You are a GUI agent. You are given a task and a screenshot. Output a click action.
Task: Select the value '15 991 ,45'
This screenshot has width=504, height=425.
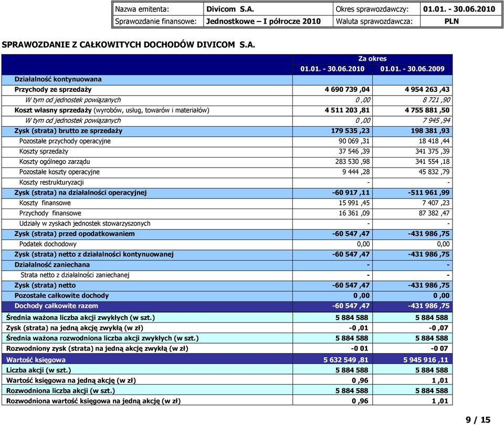click(354, 203)
